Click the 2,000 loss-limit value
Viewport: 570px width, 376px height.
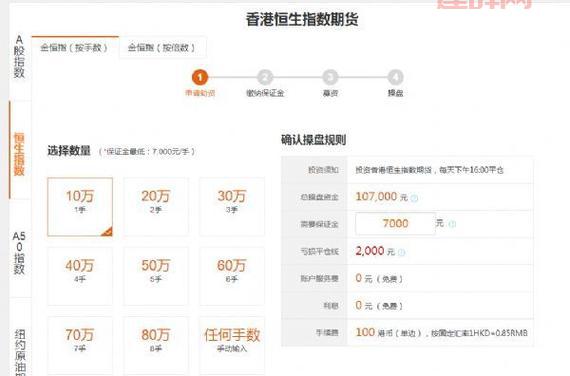tap(370, 251)
